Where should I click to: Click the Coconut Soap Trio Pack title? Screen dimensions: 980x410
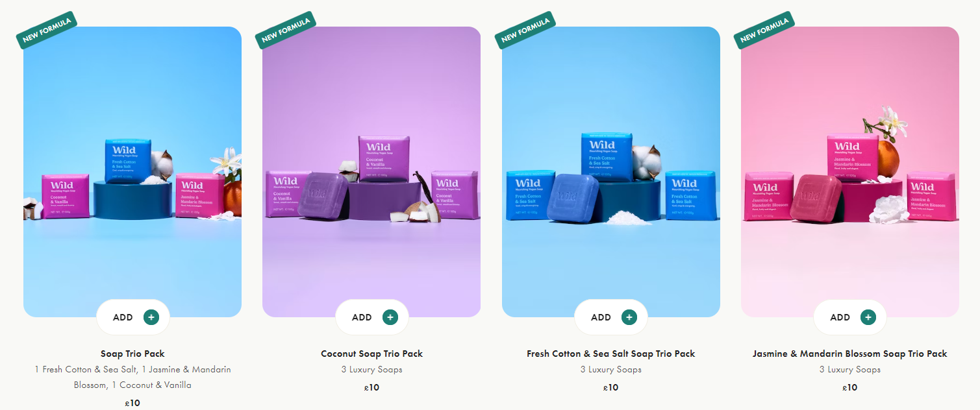(371, 354)
